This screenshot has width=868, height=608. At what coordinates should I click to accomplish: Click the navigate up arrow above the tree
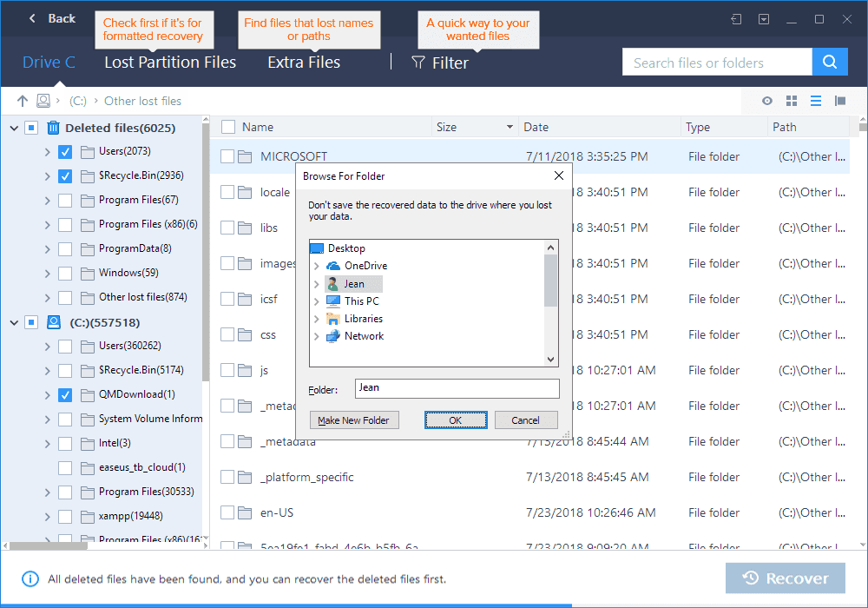click(x=23, y=100)
